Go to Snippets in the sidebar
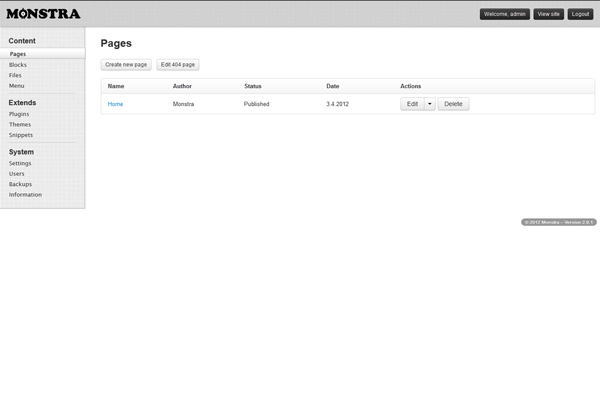This screenshot has height=400, width=600. tap(21, 134)
